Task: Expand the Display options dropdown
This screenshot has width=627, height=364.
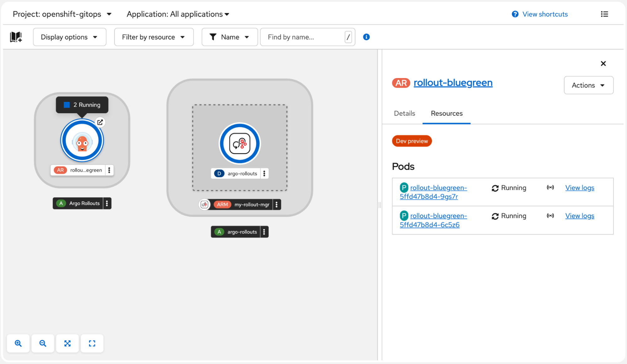Action: point(69,37)
